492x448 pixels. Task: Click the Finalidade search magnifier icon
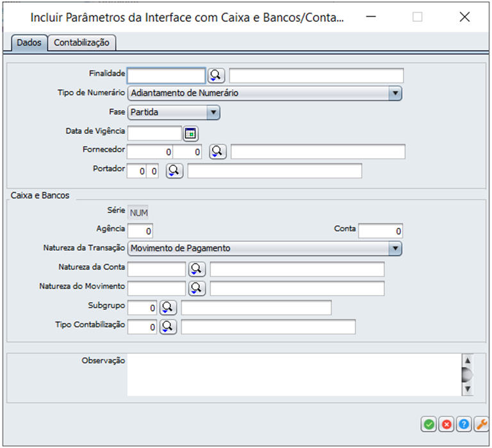click(x=217, y=76)
